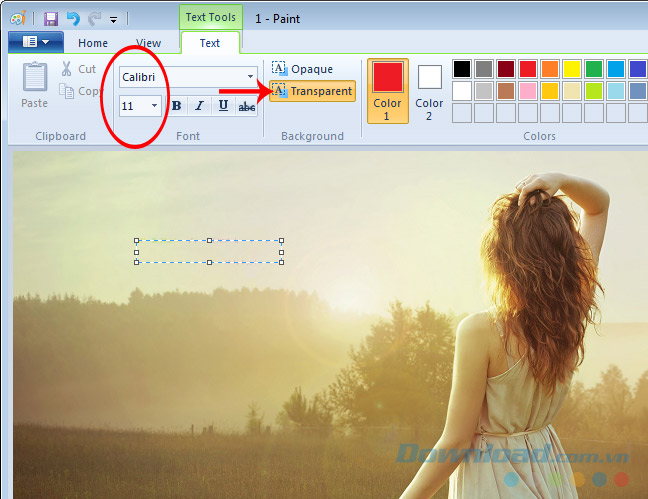Expand Customize Quick Access Toolbar arrow
This screenshot has height=499, width=648.
(x=113, y=19)
